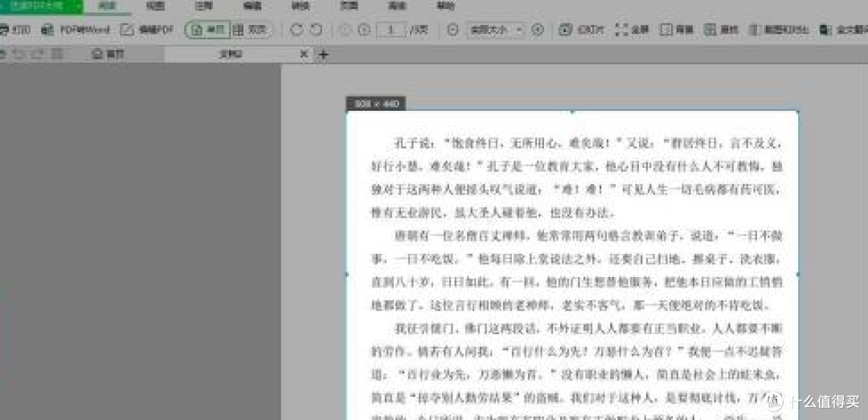Open the 视图 ribbon tab

pos(155,6)
